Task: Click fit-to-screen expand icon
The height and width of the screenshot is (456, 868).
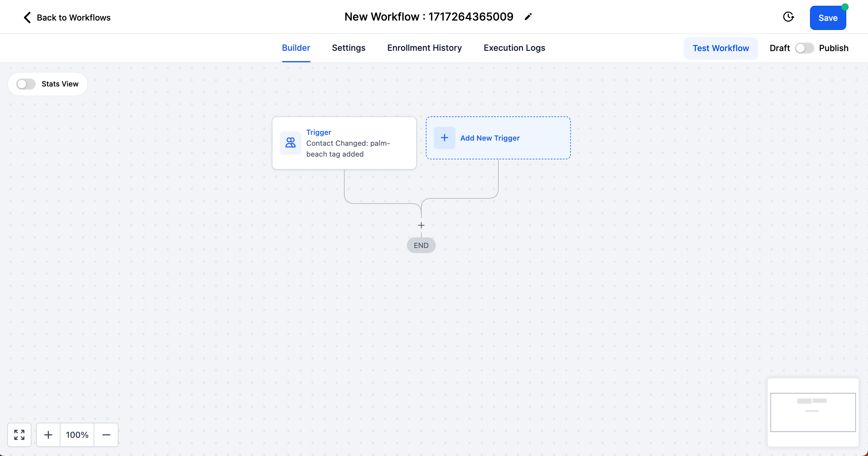Action: coord(20,435)
